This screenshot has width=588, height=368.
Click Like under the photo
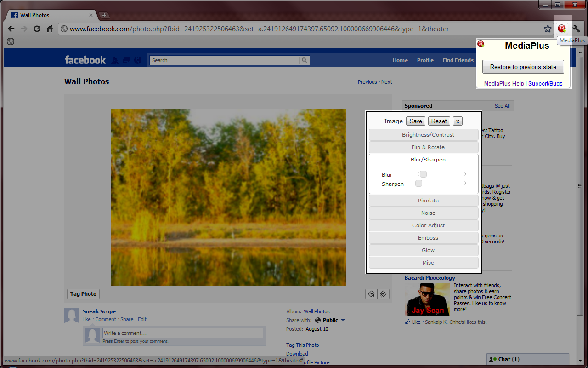pos(86,319)
